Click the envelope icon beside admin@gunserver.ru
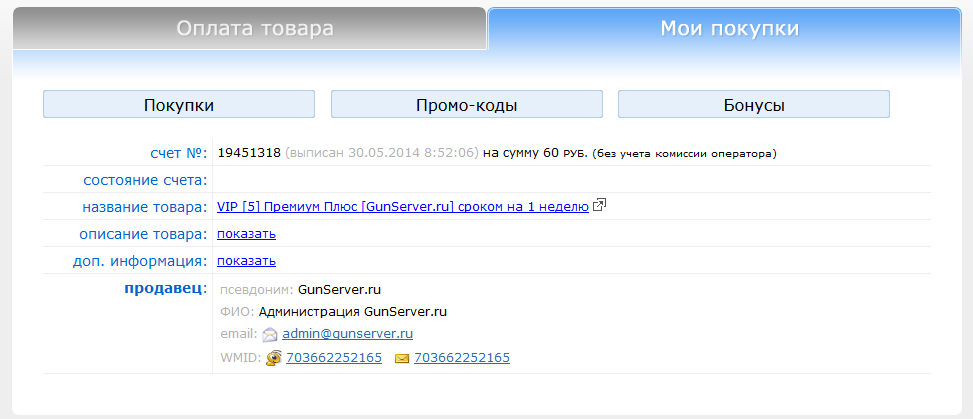Viewport: 973px width, 419px height. click(270, 335)
